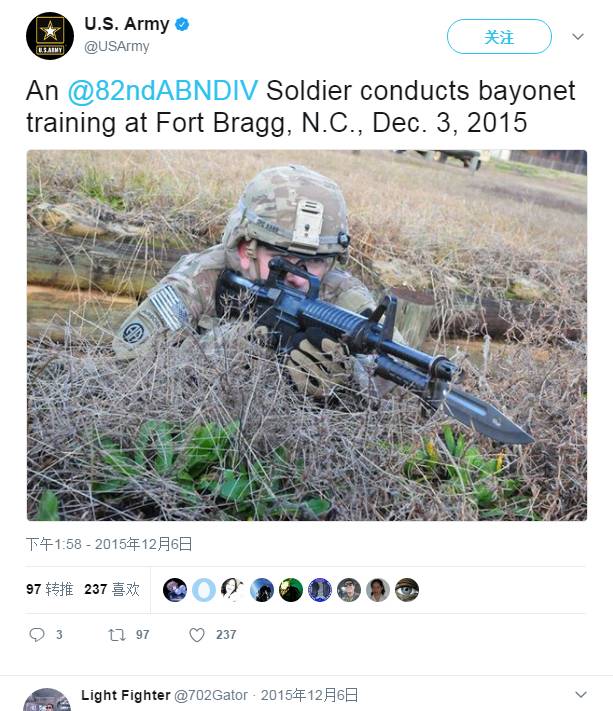
Task: Open the @USArmy handle link
Action: click(x=117, y=46)
